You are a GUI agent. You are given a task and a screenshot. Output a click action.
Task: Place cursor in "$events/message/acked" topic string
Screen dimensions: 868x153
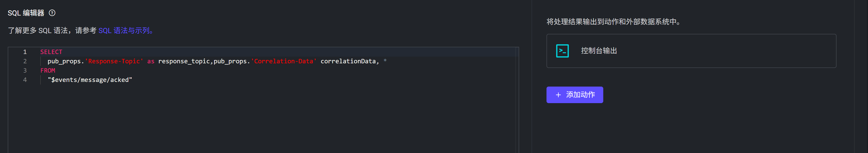point(90,80)
